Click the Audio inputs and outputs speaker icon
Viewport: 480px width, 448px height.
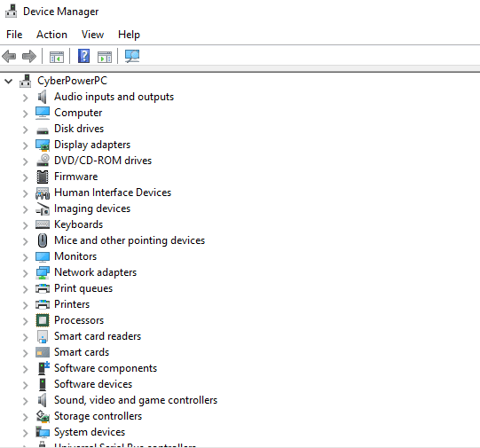(43, 97)
